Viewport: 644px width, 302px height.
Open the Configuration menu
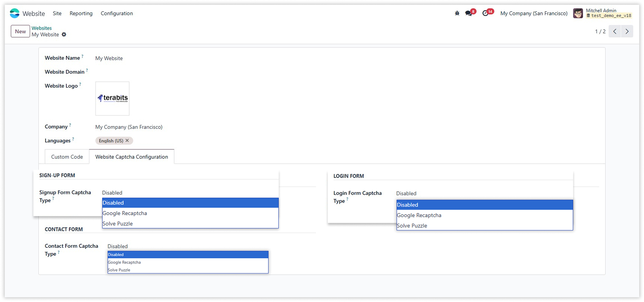pos(117,13)
